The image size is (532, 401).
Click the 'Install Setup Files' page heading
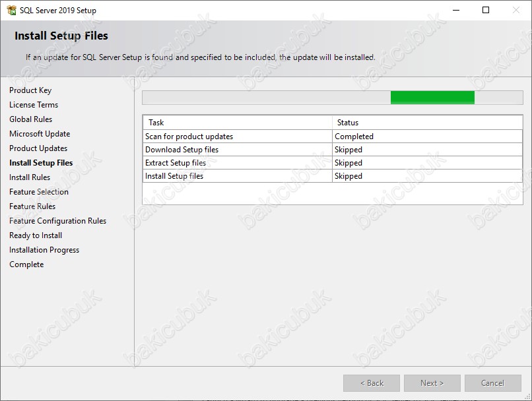click(61, 36)
